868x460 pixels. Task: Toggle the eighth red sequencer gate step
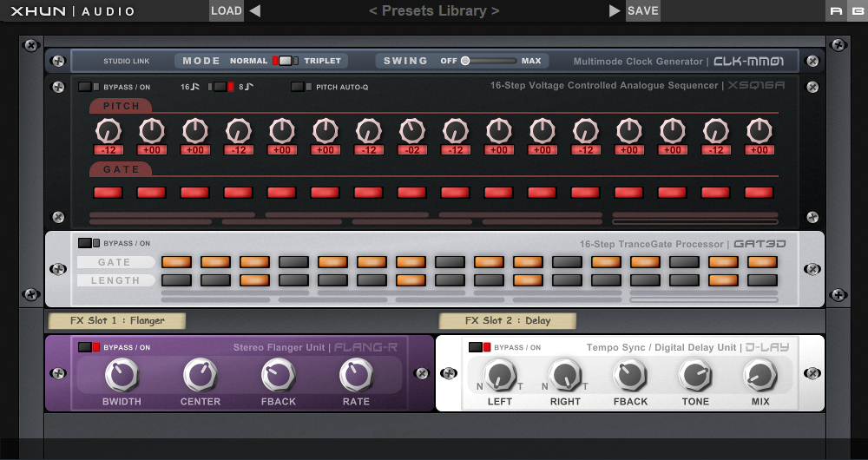coord(412,193)
